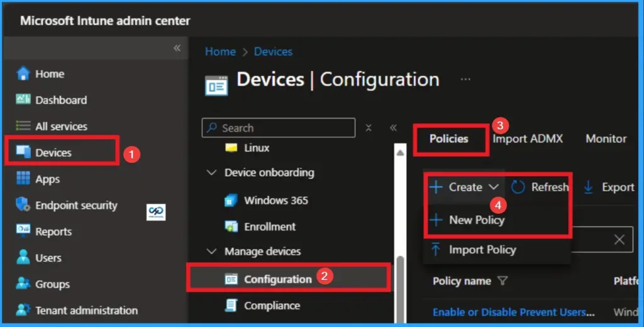Choose Import Policy from Create menu
Viewport: 644px width, 327px height.
point(482,250)
